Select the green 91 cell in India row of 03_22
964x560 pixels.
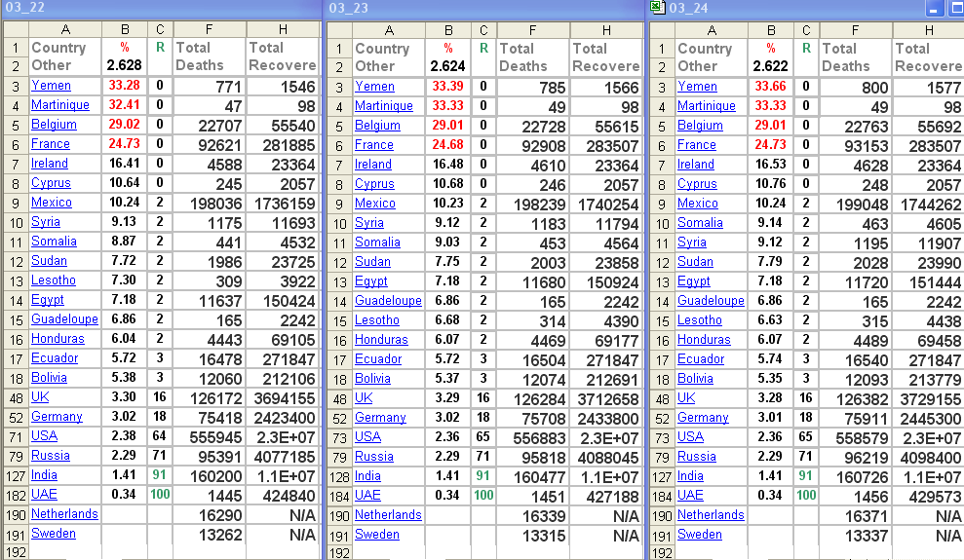160,474
